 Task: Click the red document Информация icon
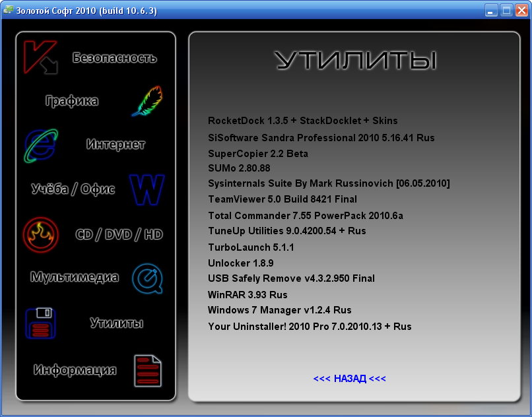tap(148, 371)
